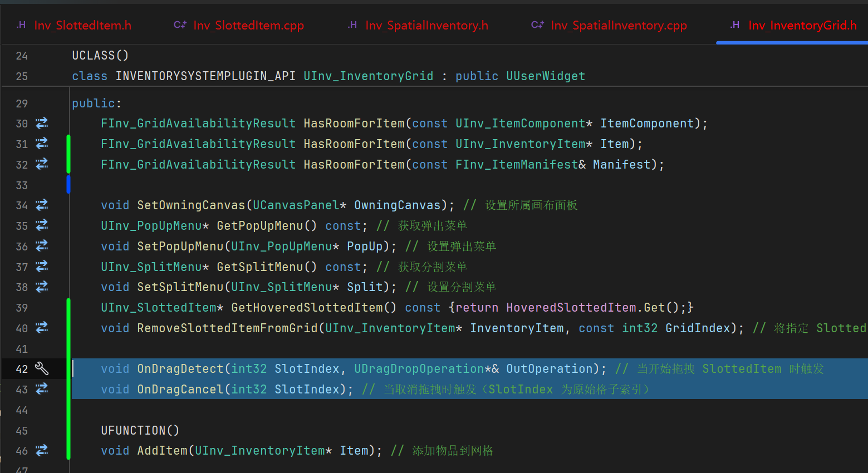This screenshot has width=868, height=473.
Task: Click the .H file icon on Inv_SpatialInventory.h tab
Action: point(352,25)
